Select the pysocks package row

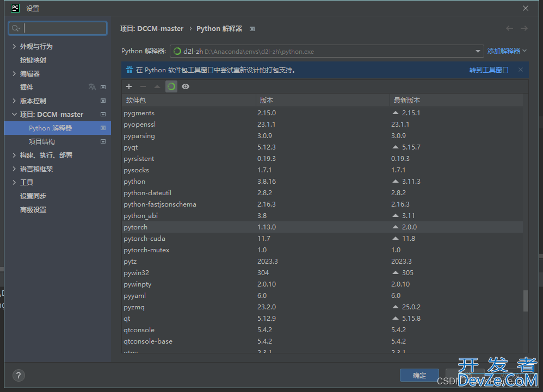click(323, 170)
